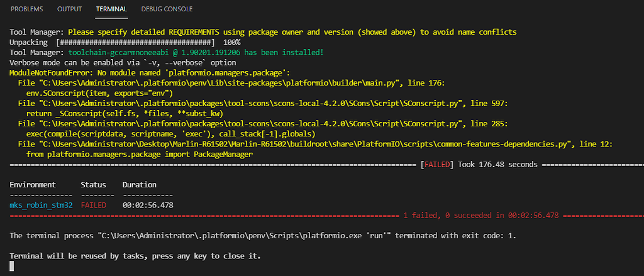Switch to the PROBLEMS tab
Viewport: 644px width, 276px height.
pos(27,9)
